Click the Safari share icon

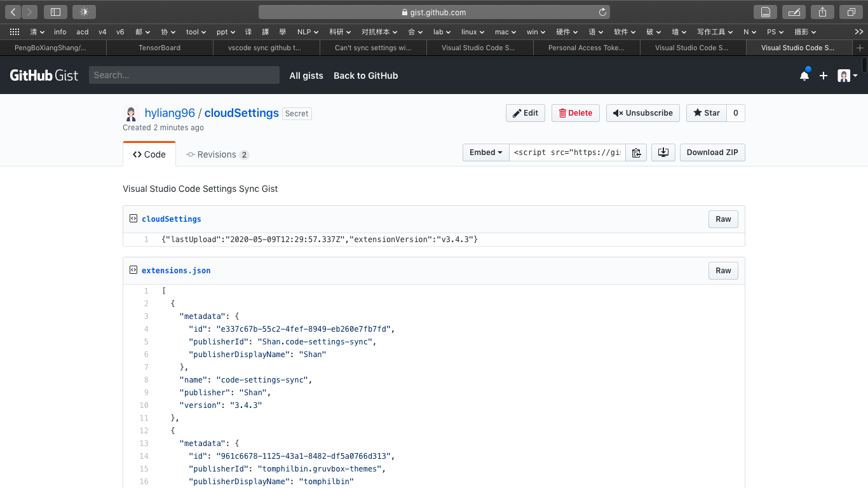822,11
